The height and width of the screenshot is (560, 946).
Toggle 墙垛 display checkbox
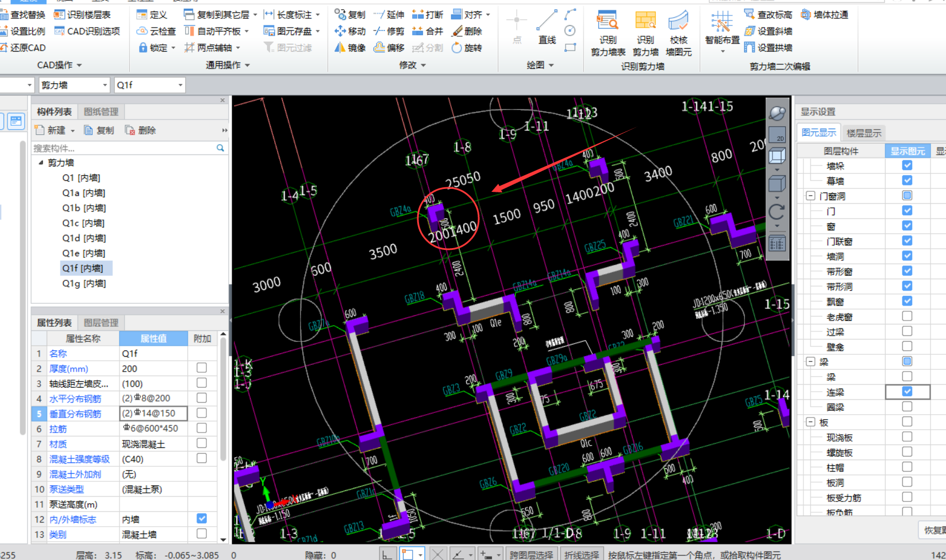pos(907,165)
